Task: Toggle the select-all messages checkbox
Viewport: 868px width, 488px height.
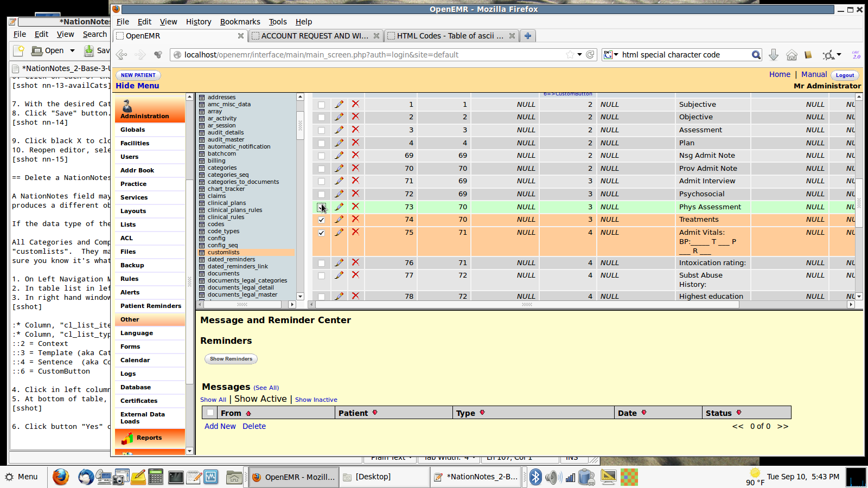Action: click(210, 413)
